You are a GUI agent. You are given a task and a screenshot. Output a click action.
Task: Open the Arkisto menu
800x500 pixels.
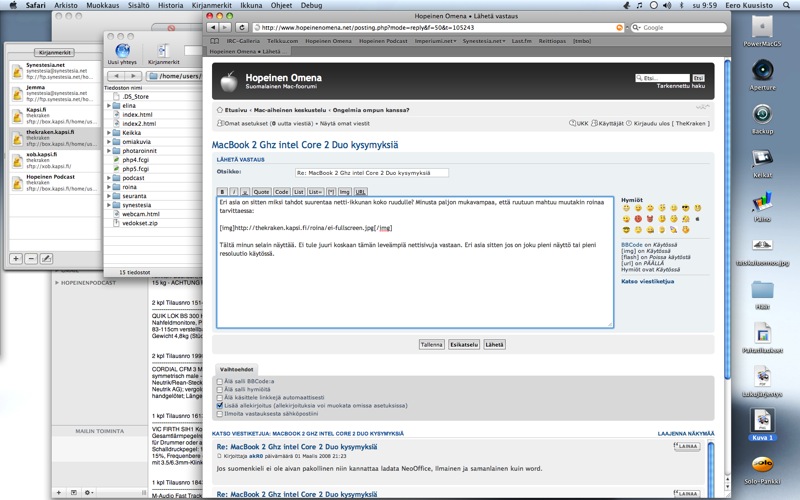66,5
